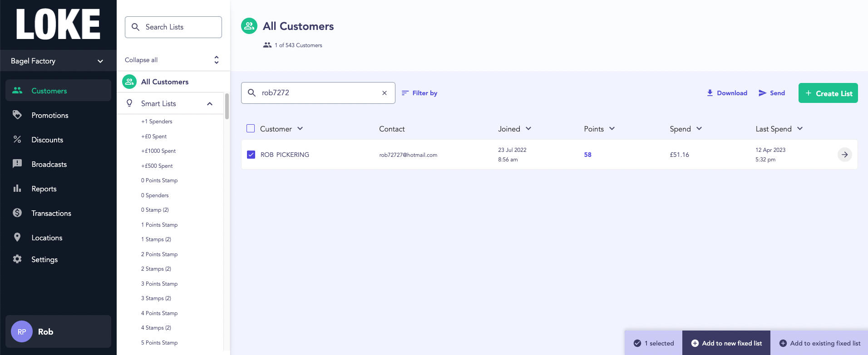
Task: Open the Discounts menu item
Action: tap(58, 140)
